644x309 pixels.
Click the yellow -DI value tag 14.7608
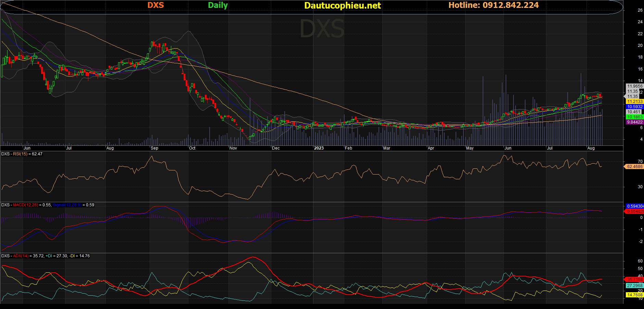(x=634, y=295)
